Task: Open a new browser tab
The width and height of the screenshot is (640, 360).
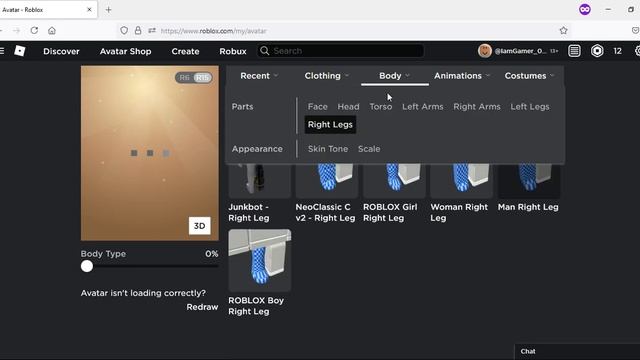Action: 109,10
